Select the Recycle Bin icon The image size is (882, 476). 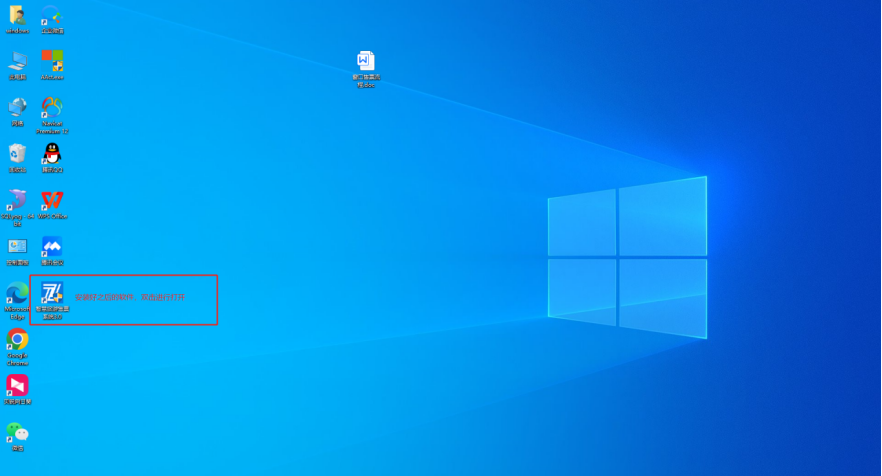[x=17, y=154]
